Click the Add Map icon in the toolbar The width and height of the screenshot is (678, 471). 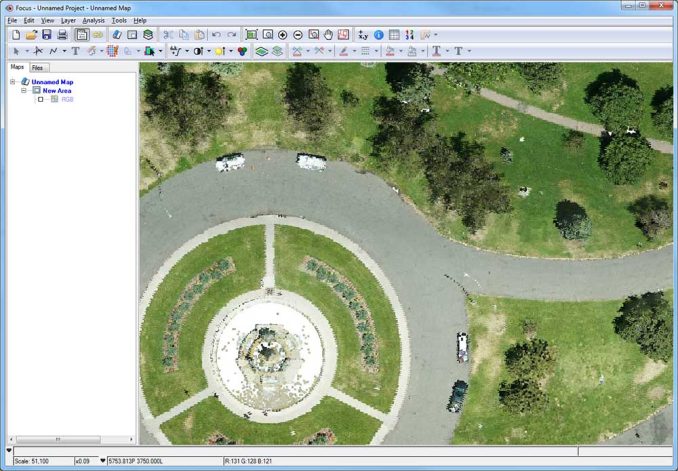(116, 35)
